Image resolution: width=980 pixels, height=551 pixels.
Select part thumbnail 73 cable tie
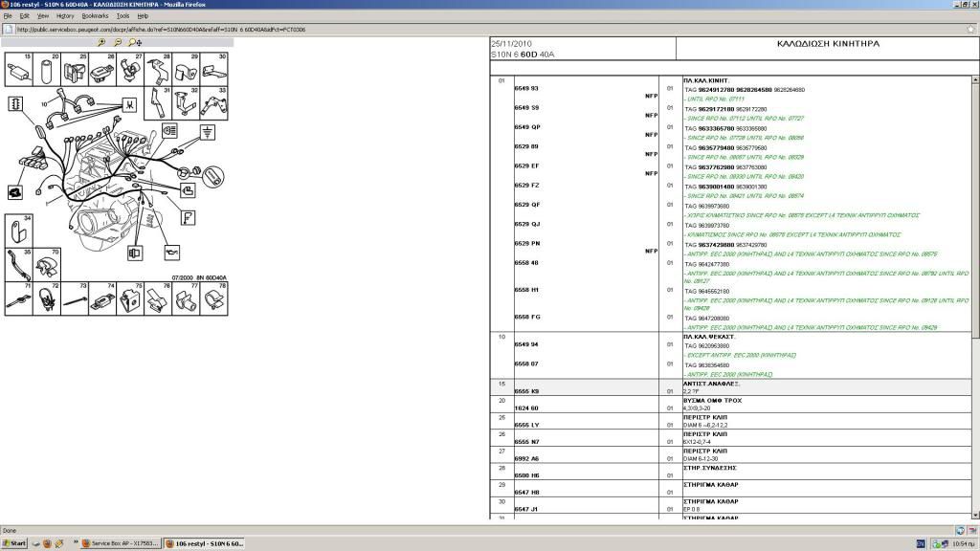75,298
